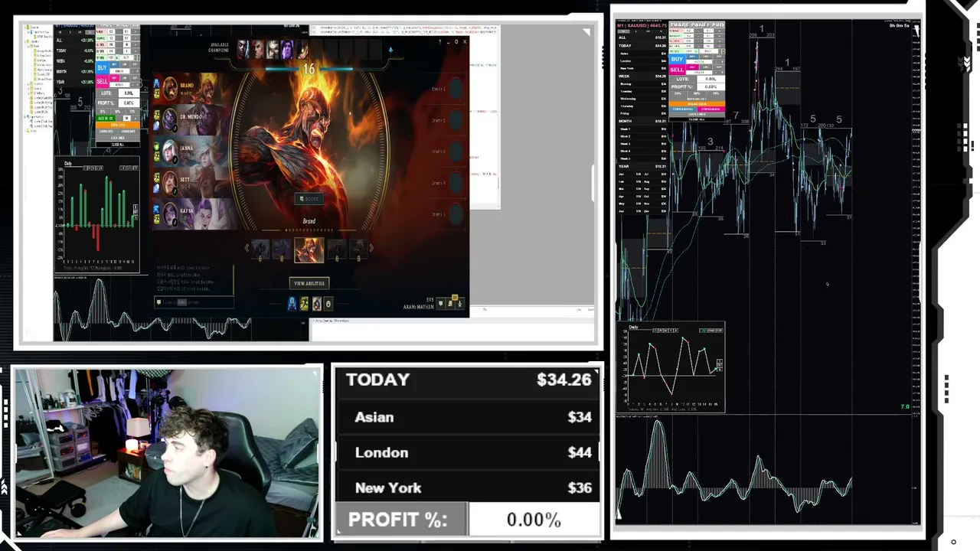Focus the champion select chat input box
The image size is (980, 551).
pos(195,302)
